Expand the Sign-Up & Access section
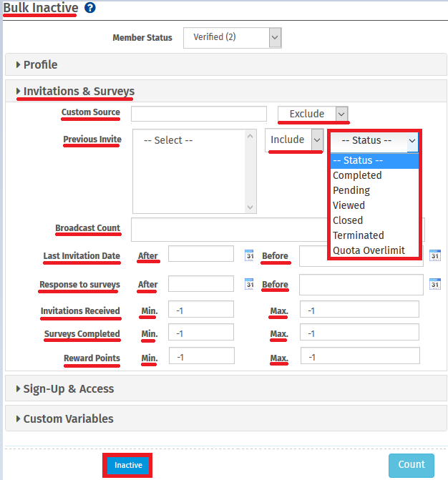 coord(68,389)
